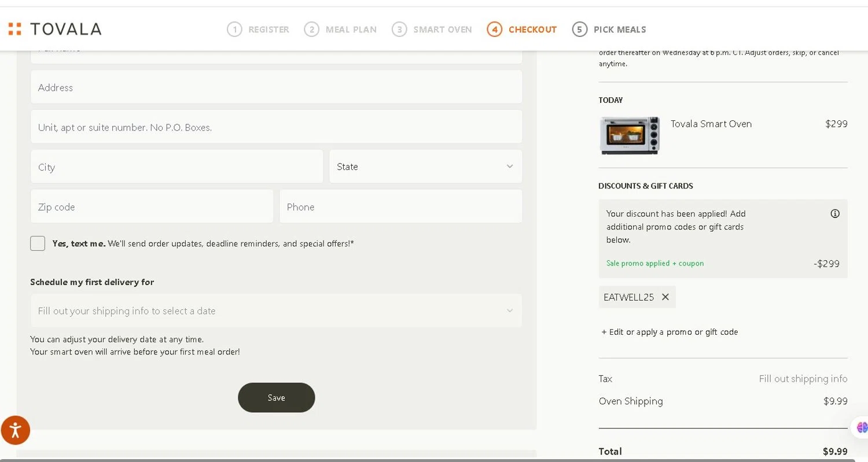Click the unit, apt or suite field
The image size is (868, 462).
click(277, 127)
